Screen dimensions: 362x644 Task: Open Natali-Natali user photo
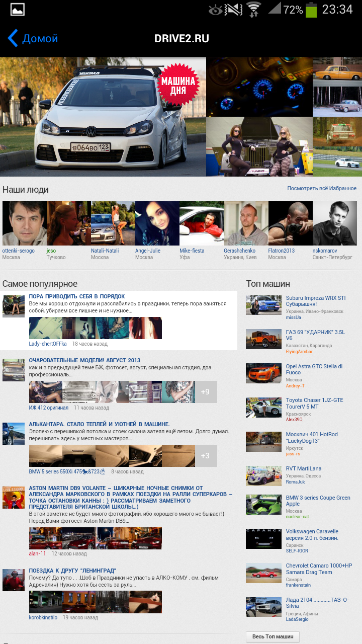[x=113, y=223]
